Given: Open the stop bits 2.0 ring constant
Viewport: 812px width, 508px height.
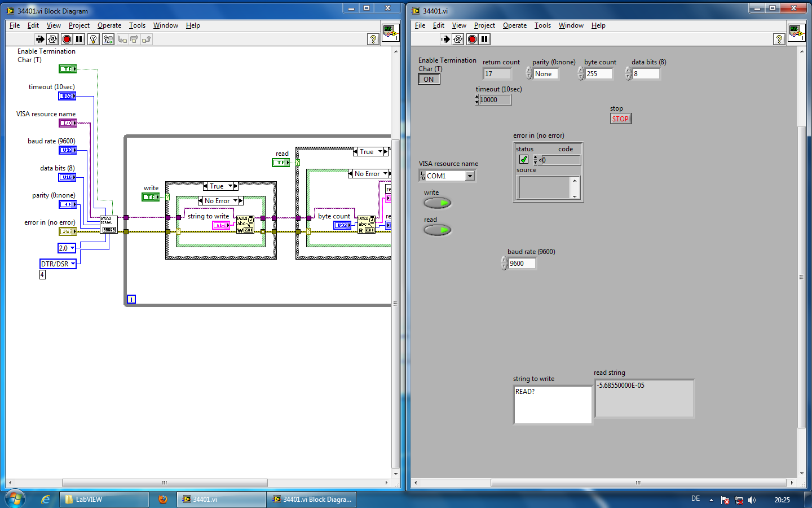Looking at the screenshot, I should click(67, 248).
